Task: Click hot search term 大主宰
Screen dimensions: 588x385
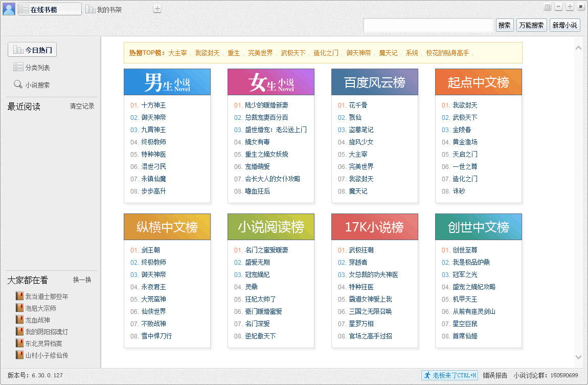Action: [x=177, y=53]
